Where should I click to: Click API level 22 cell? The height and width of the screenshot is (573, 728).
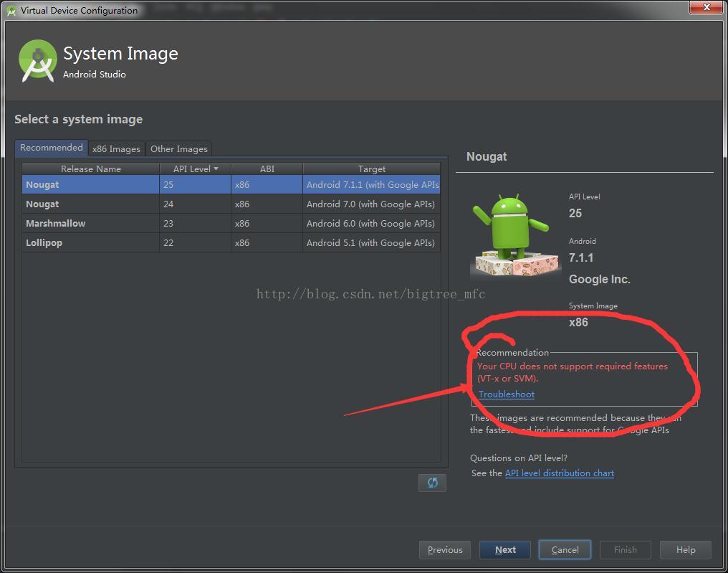(195, 242)
